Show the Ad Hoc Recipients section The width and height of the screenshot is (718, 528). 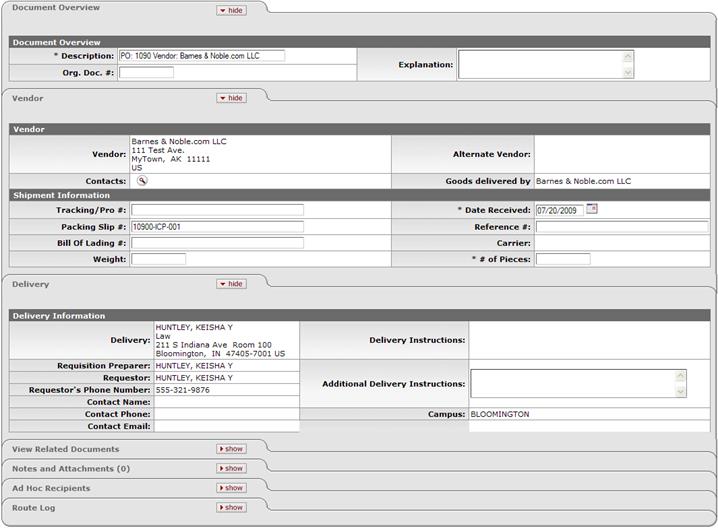pos(232,488)
